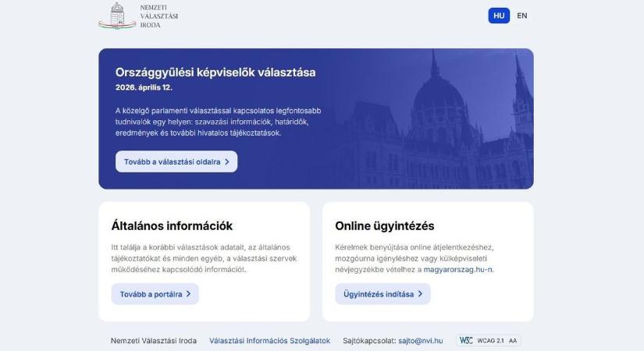Switch language to EN
Image resolution: width=644 pixels, height=351 pixels.
pos(522,16)
